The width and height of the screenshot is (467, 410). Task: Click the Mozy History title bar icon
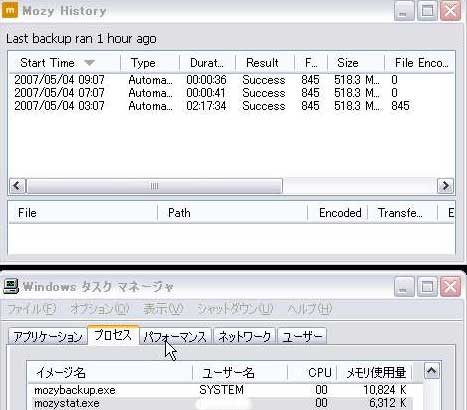pos(10,10)
